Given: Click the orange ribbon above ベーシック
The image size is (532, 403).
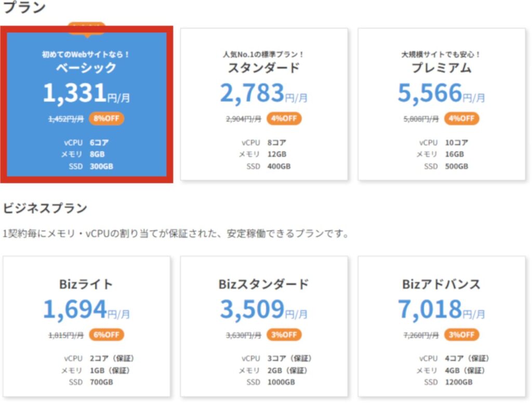Looking at the screenshot, I should point(87,27).
